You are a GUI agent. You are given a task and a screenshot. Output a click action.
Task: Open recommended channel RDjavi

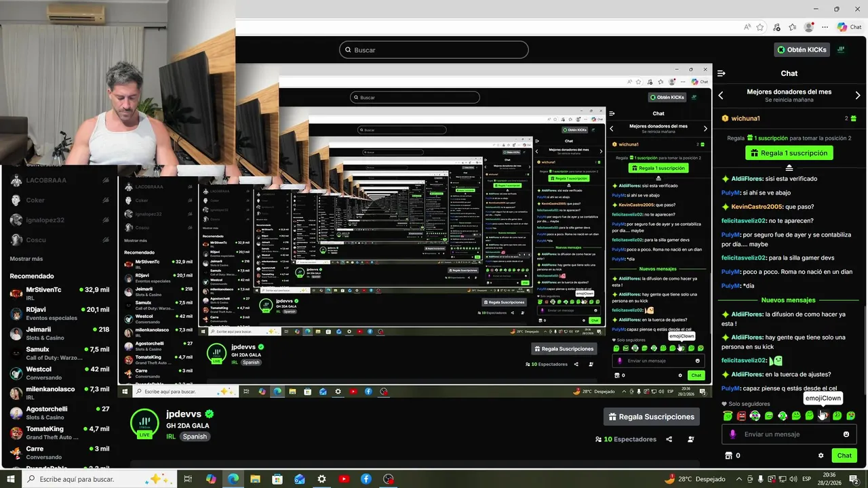[x=60, y=313]
